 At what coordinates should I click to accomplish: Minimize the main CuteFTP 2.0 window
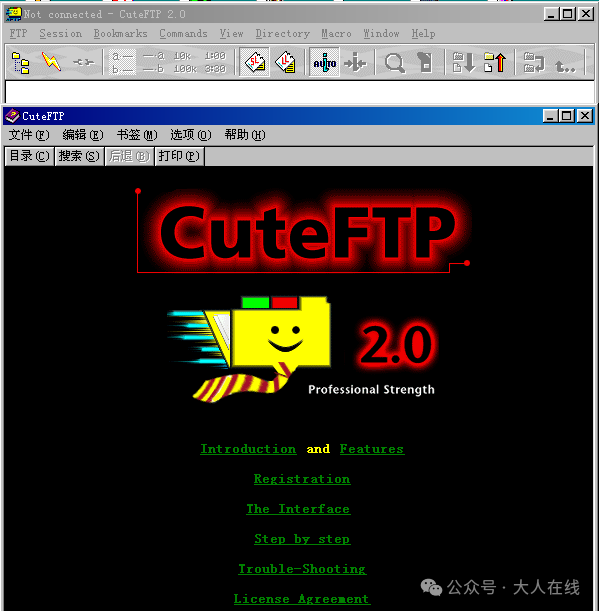pyautogui.click(x=551, y=14)
